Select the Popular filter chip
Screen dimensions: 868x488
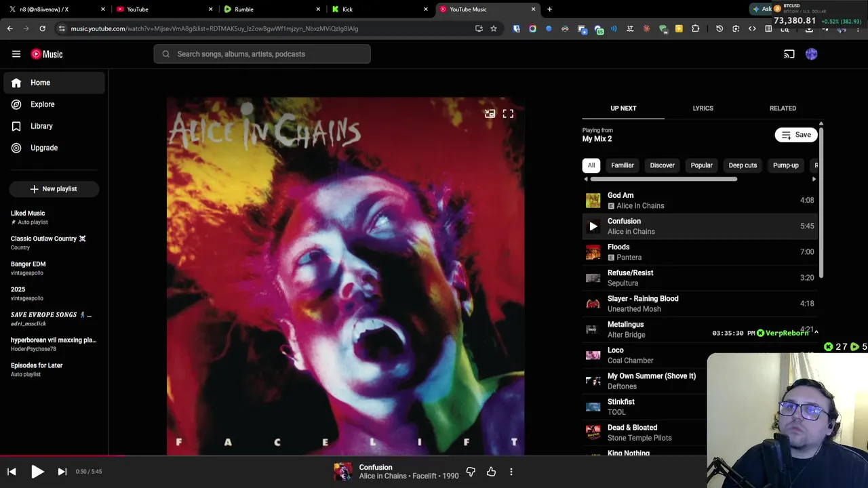coord(702,165)
